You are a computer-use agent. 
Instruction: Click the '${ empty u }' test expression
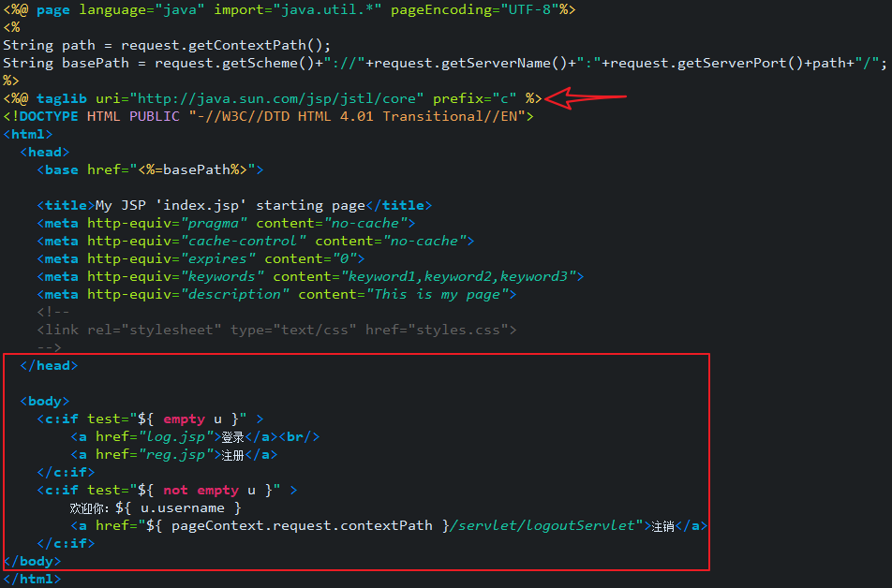[188, 419]
